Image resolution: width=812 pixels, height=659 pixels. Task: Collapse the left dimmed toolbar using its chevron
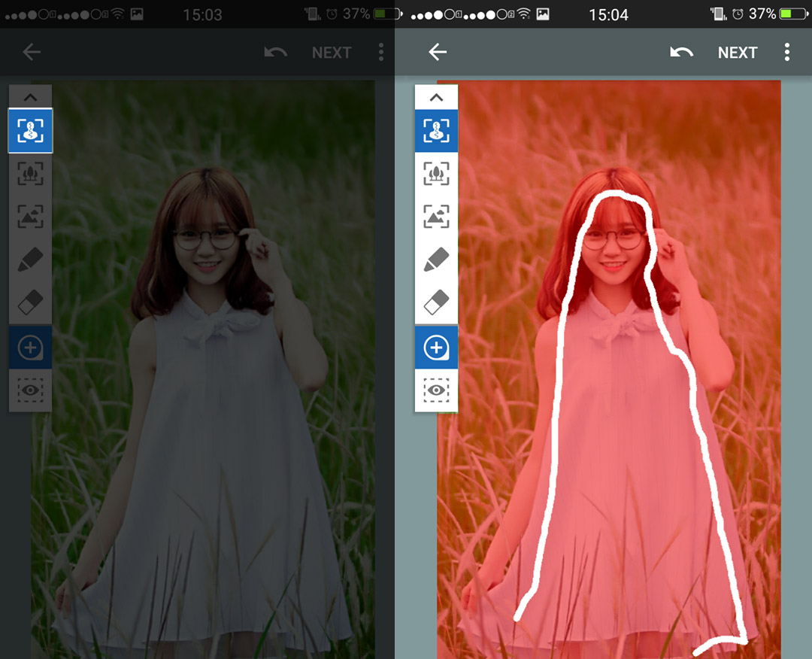tap(30, 97)
